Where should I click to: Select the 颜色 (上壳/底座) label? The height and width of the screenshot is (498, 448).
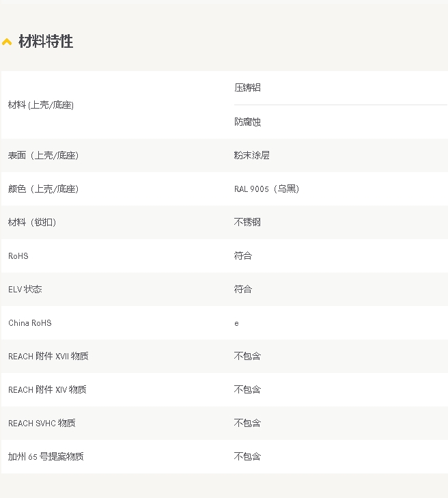[43, 189]
